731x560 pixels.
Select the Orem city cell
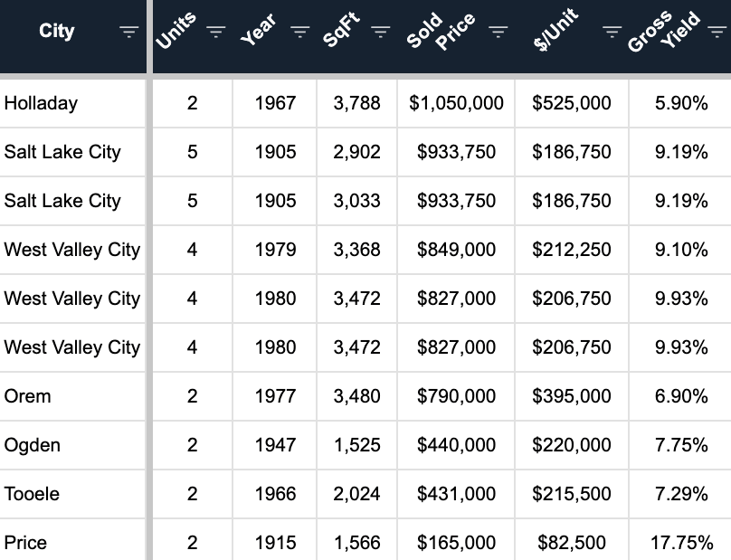(27, 396)
